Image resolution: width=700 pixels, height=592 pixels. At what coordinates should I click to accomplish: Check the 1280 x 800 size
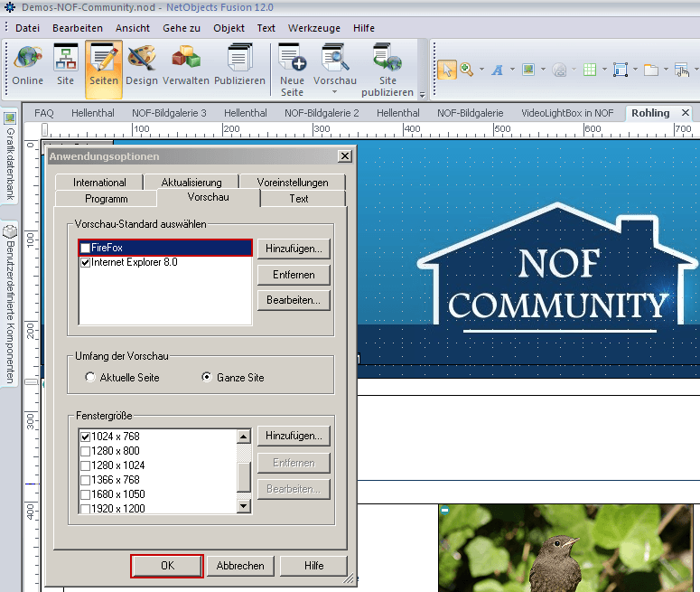(x=85, y=451)
